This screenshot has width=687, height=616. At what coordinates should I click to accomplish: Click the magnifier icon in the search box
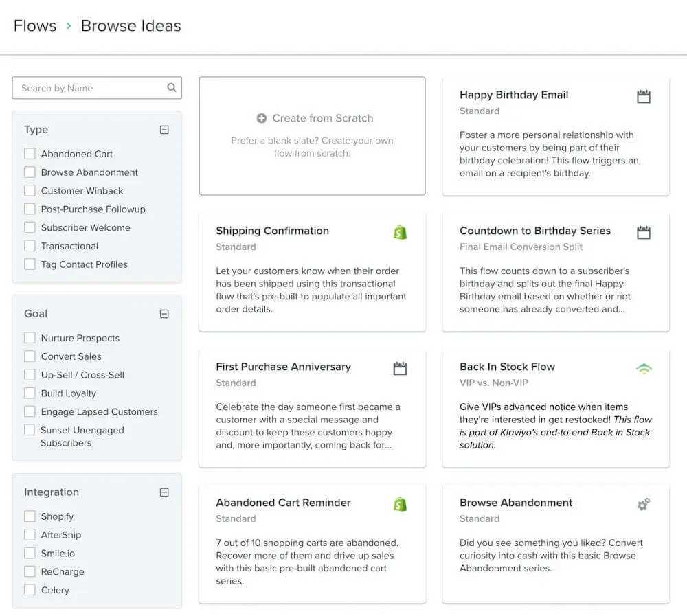pos(172,88)
